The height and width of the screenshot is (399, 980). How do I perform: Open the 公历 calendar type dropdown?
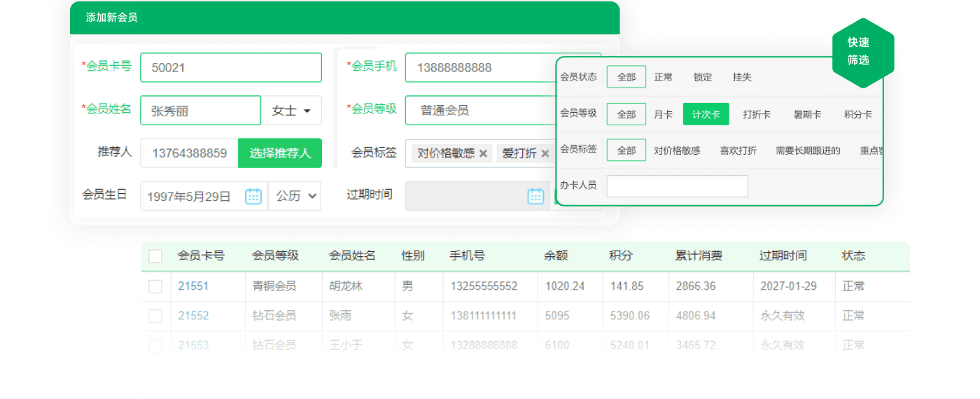[295, 196]
